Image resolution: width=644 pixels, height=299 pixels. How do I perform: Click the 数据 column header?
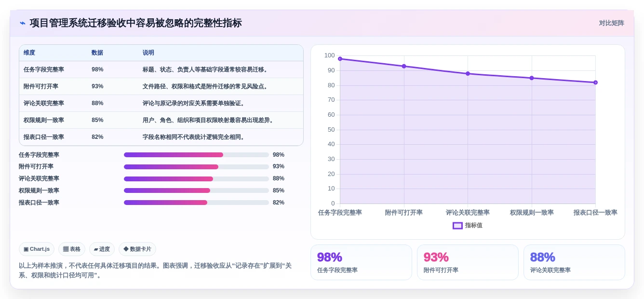coord(97,53)
